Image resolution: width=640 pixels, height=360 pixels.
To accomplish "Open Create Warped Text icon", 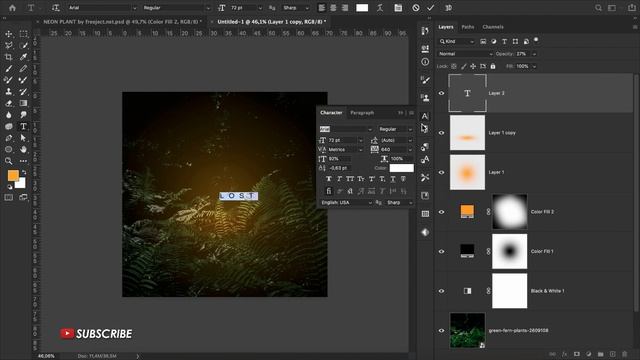I will 380,8.
